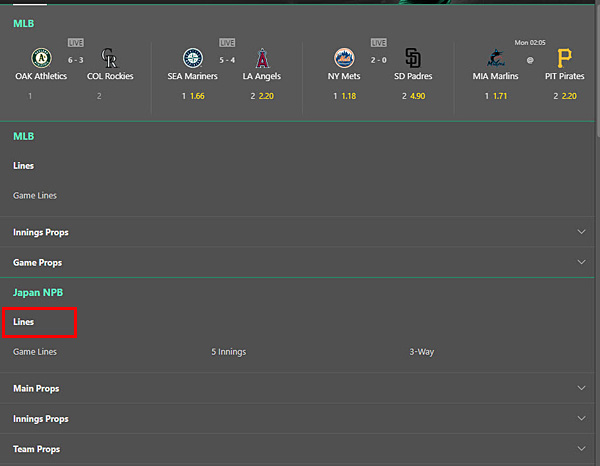Image resolution: width=600 pixels, height=466 pixels.
Task: Bet on LA Angels at odds 2.20
Action: [262, 96]
